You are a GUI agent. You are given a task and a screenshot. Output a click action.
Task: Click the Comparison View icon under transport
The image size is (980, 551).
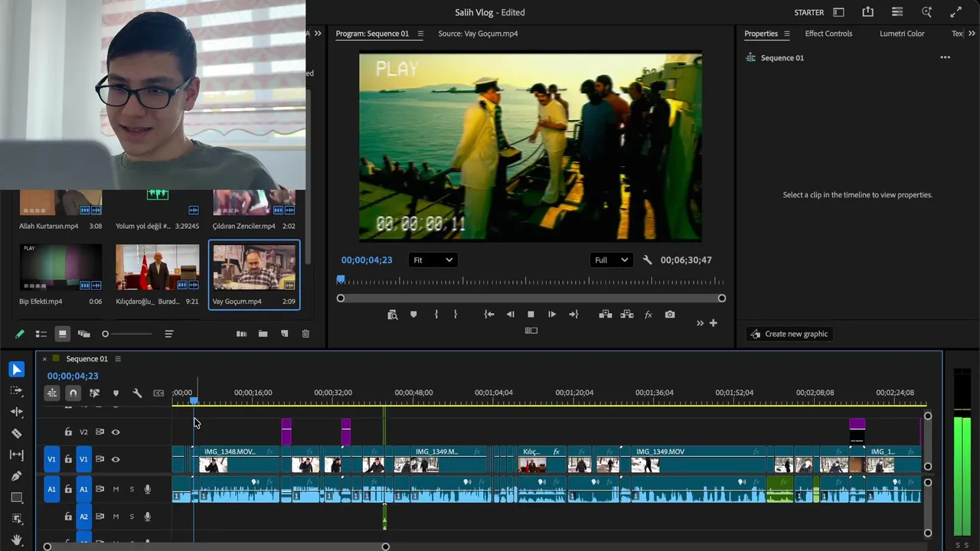tap(531, 331)
